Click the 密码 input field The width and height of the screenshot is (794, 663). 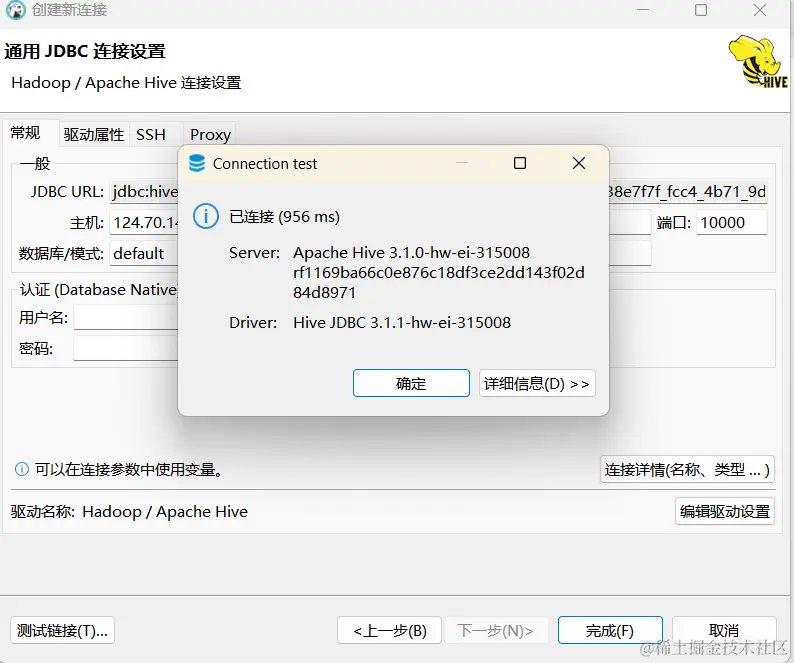tap(126, 348)
